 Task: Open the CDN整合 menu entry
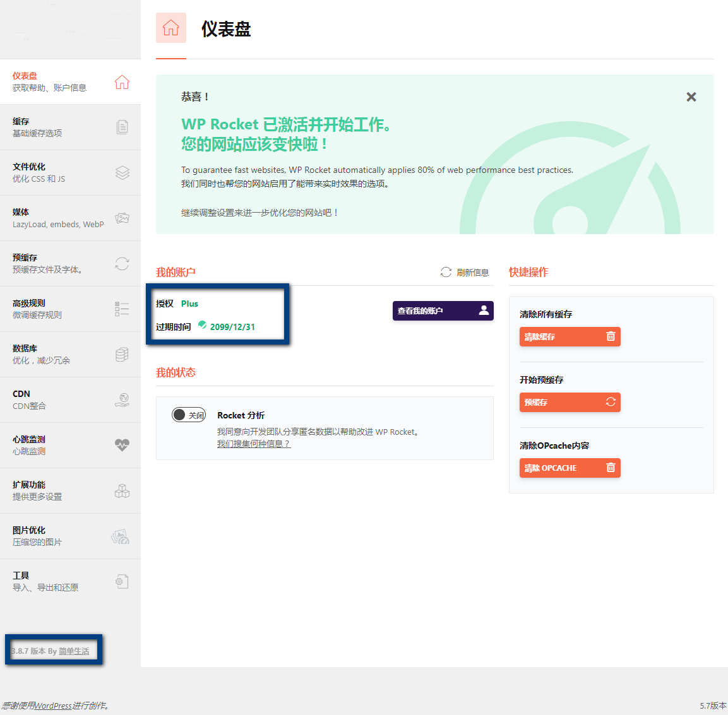pyautogui.click(x=70, y=400)
